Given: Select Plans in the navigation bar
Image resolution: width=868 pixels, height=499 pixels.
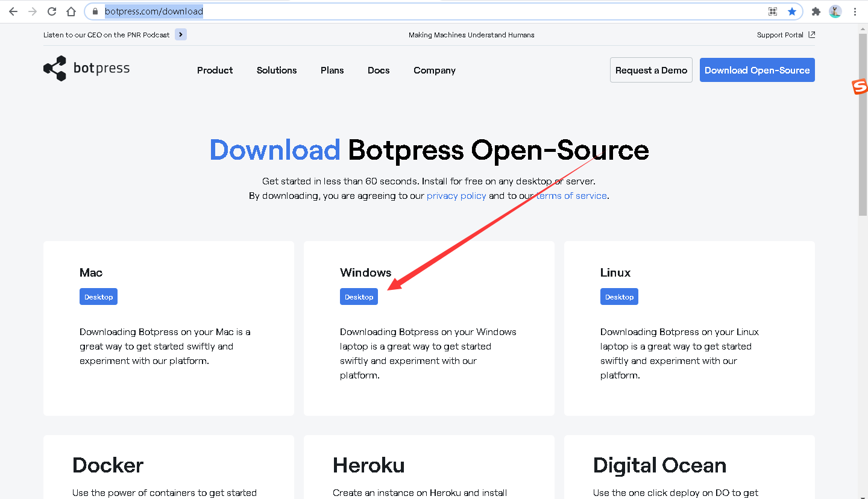Looking at the screenshot, I should tap(332, 70).
